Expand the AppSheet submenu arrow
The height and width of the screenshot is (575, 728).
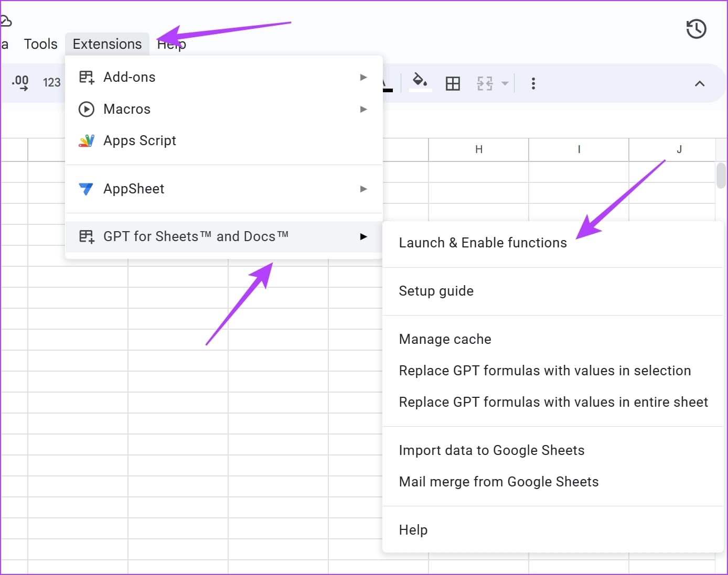click(x=363, y=189)
